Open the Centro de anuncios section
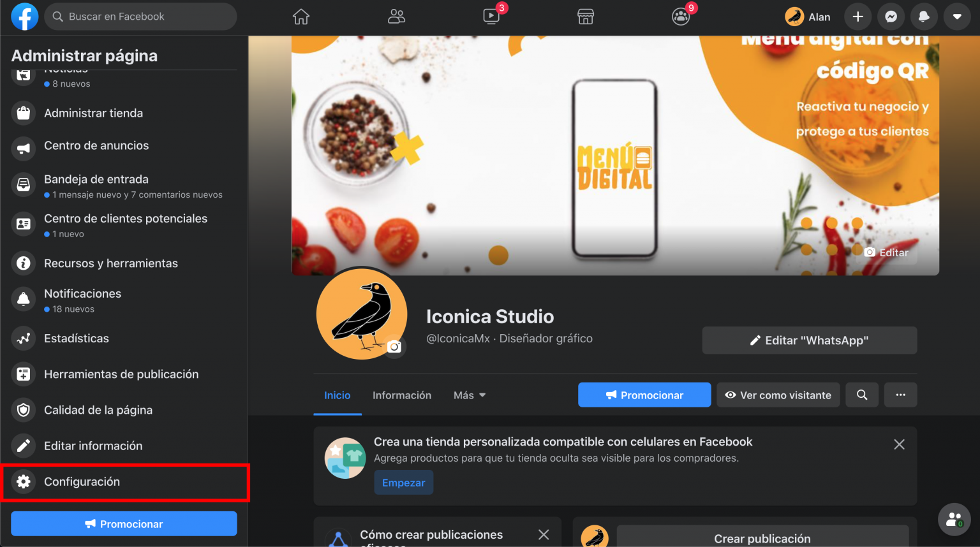Screen dimensions: 980x547 click(96, 145)
